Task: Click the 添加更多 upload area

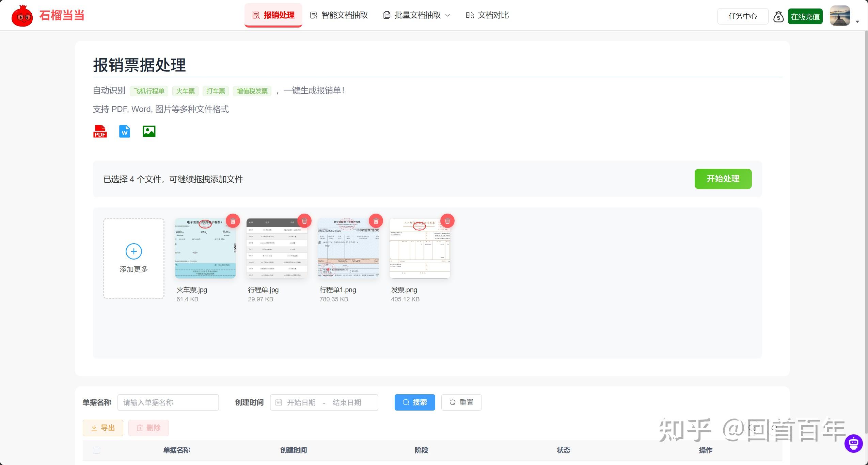Action: 133,258
